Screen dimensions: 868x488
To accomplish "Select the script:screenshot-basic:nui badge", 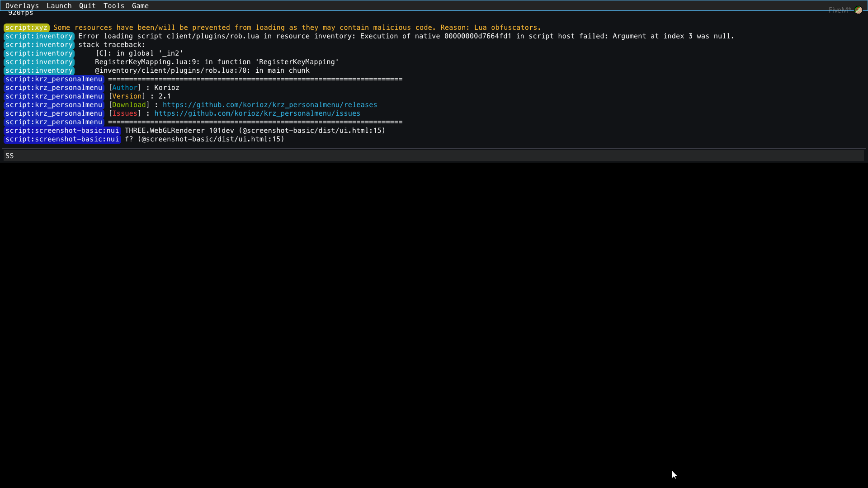I will coord(61,131).
